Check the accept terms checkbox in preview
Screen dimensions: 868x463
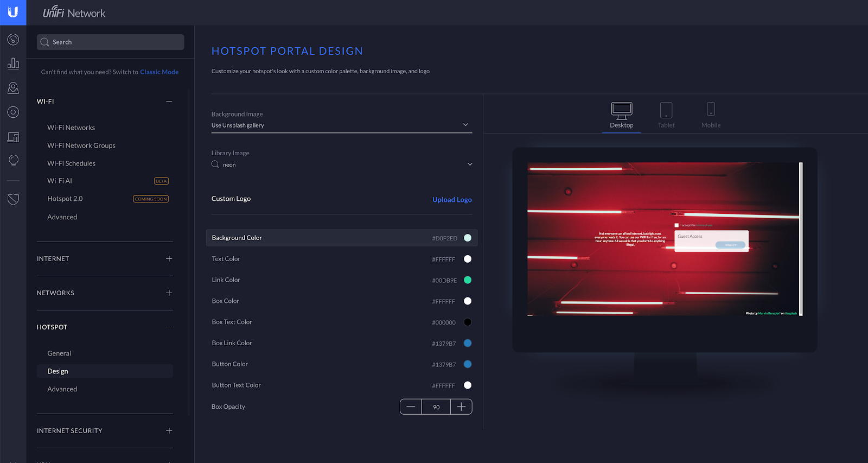coord(676,225)
